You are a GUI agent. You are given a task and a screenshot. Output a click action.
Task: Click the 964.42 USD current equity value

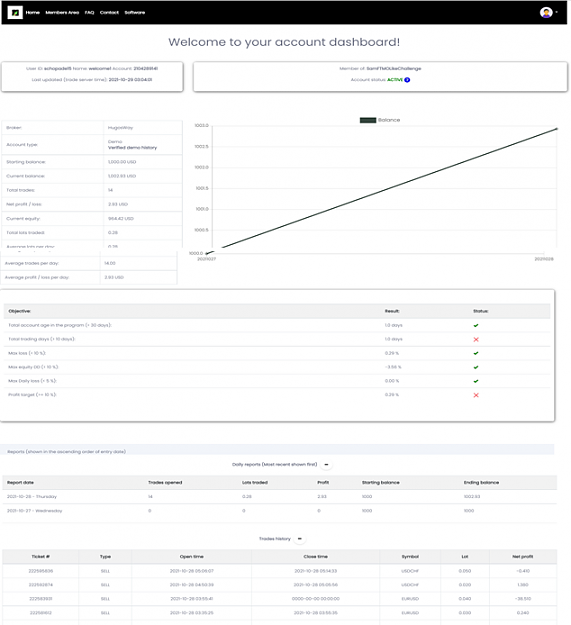click(x=121, y=218)
